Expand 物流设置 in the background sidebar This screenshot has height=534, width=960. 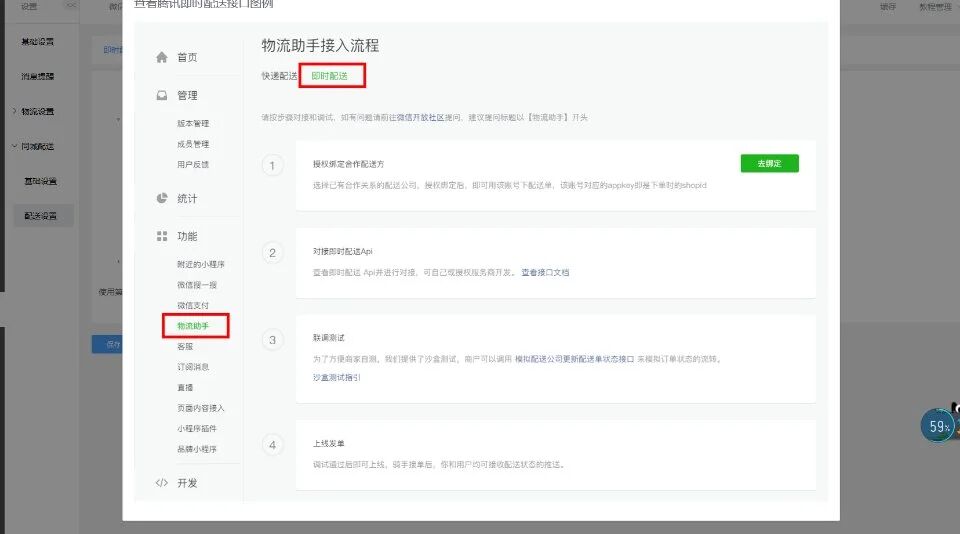(x=38, y=111)
